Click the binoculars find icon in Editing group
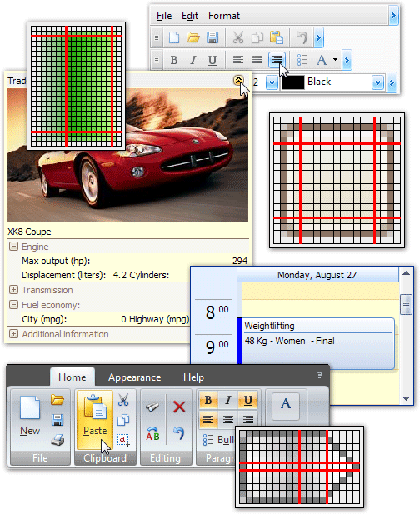The width and height of the screenshot is (420, 514). point(152,407)
